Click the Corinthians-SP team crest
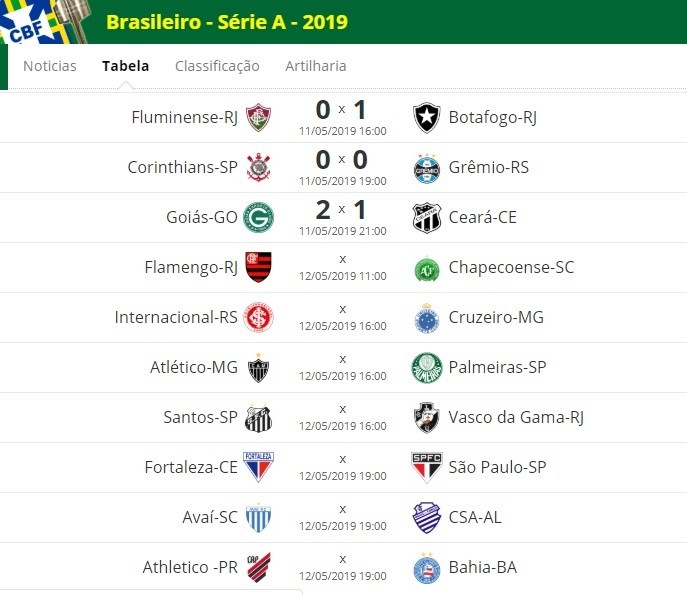687x595 pixels. (x=259, y=167)
